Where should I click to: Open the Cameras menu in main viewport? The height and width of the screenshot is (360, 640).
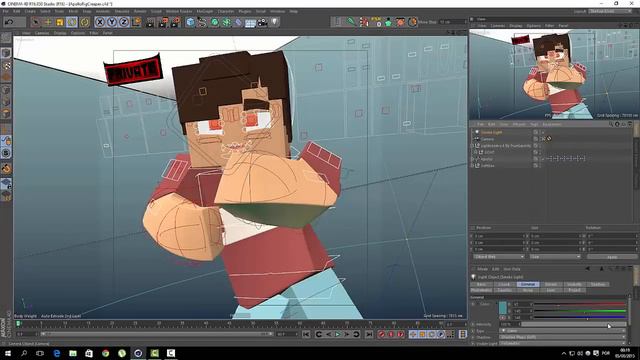(42, 33)
